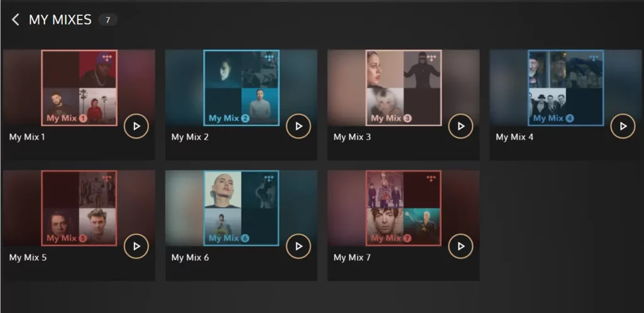The height and width of the screenshot is (313, 644).
Task: Click the 'My Mix 1' title text
Action: coord(27,137)
